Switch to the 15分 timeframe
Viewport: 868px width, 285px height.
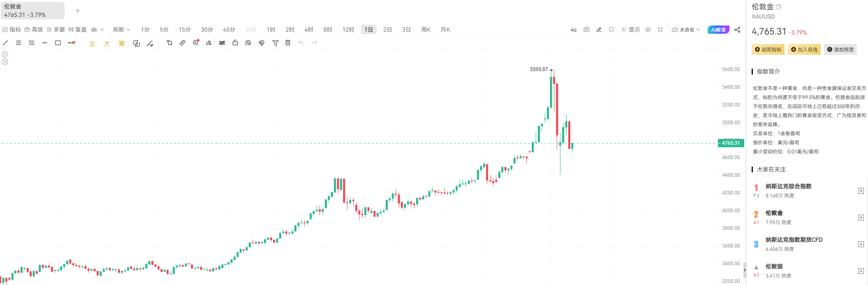click(x=185, y=30)
